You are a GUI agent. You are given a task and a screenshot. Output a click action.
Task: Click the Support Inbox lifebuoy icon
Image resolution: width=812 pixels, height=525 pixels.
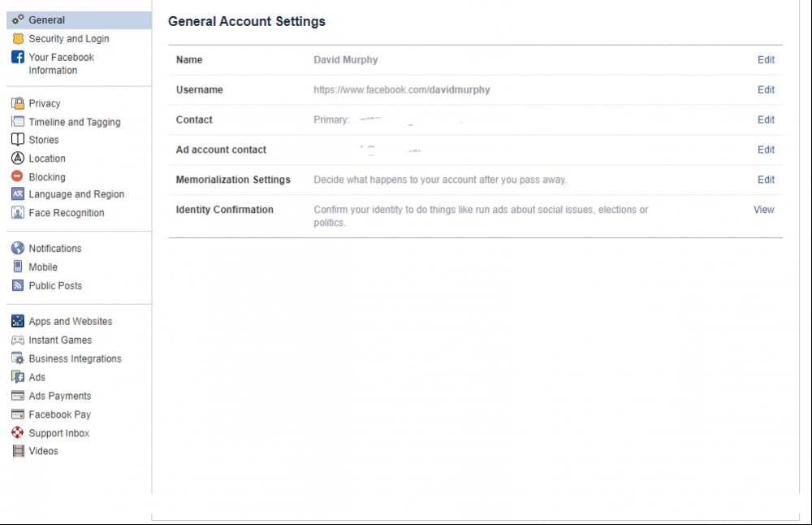click(18, 432)
